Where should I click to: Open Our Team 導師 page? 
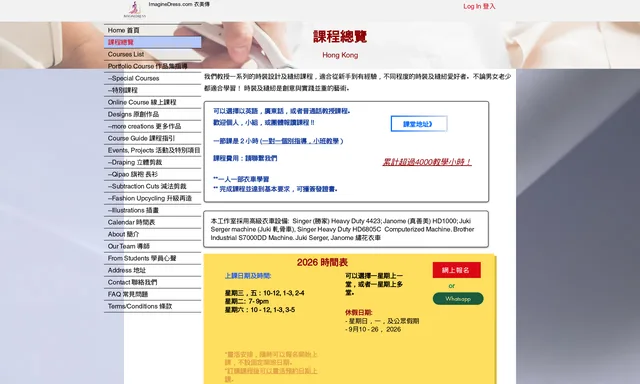tap(152, 246)
